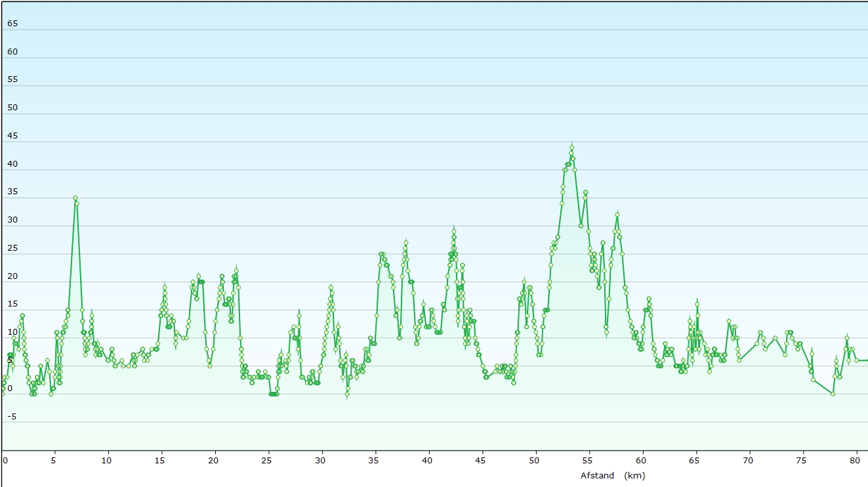The image size is (868, 487).
Task: Click the 55 label on the vertical elevation axis
Action: coord(12,80)
